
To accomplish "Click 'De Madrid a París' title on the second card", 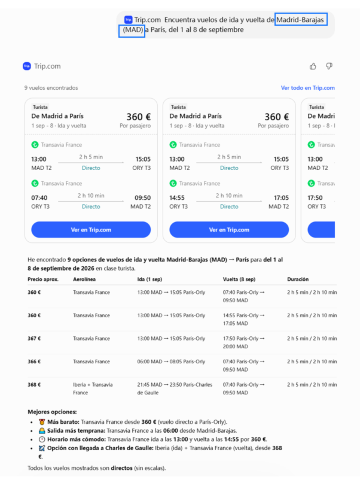I will pyautogui.click(x=195, y=116).
